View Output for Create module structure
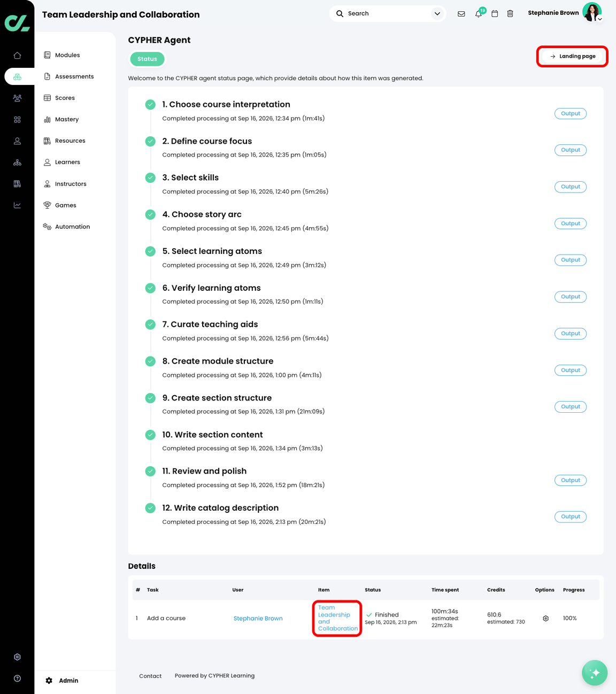 coord(571,370)
